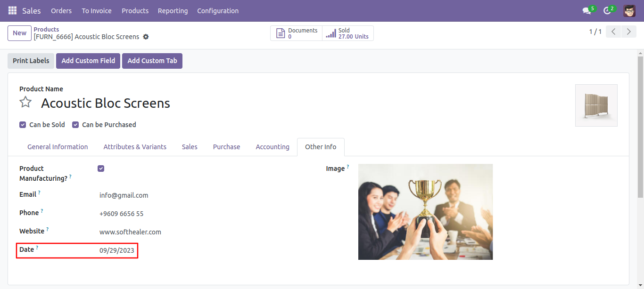Switch to Sales tab
This screenshot has height=289, width=644.
coord(190,147)
